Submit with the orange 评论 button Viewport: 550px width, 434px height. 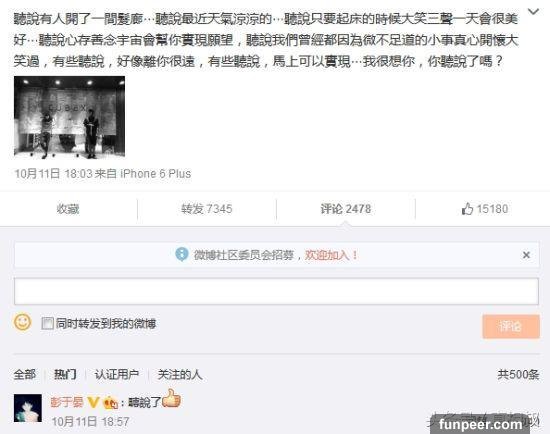[511, 326]
